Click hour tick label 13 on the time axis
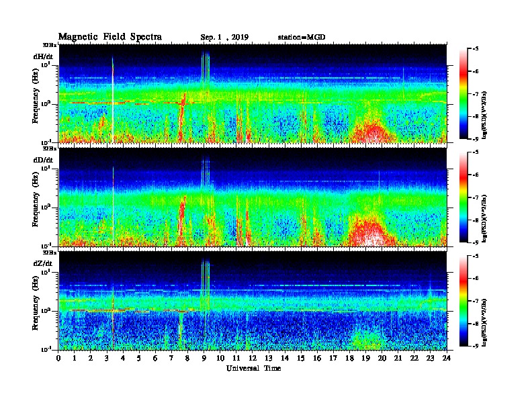Screen dimensions: 532x411 (x=269, y=358)
